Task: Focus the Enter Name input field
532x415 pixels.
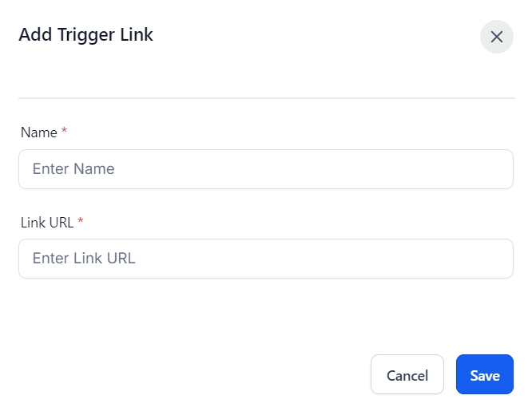Action: pyautogui.click(x=265, y=169)
